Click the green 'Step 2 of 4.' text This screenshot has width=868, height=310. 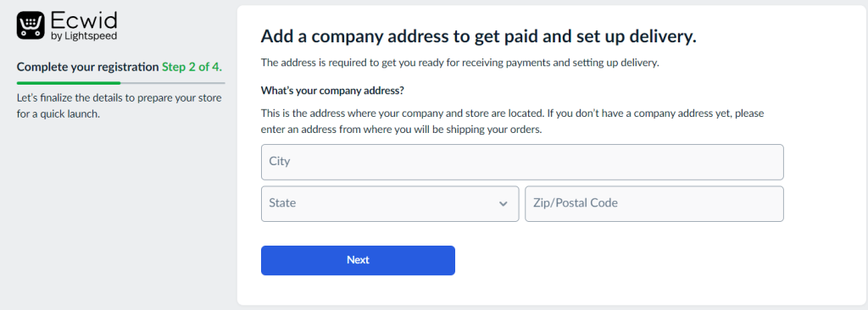(192, 67)
